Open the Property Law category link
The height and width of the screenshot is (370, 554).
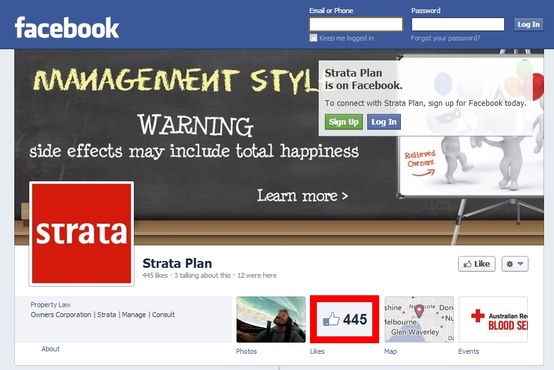51,305
